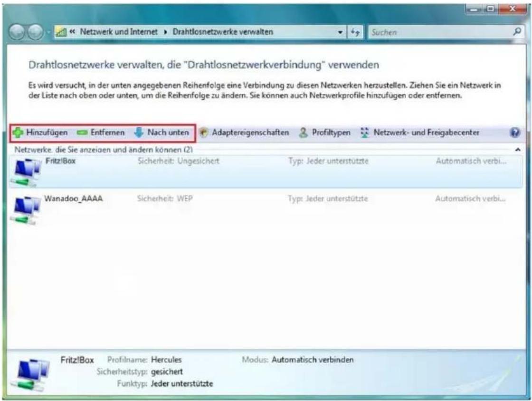Click Modus value Automatisch verbinden
Screen dimensions: 532x401
313,360
